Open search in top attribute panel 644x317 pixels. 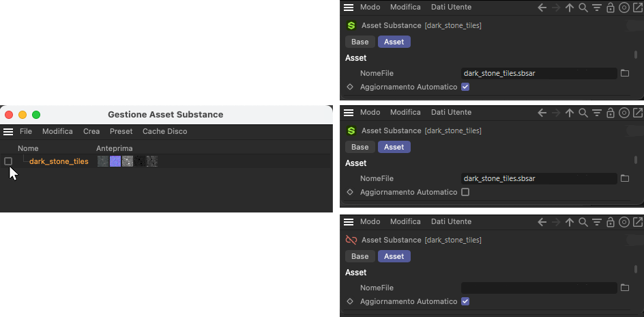click(583, 8)
